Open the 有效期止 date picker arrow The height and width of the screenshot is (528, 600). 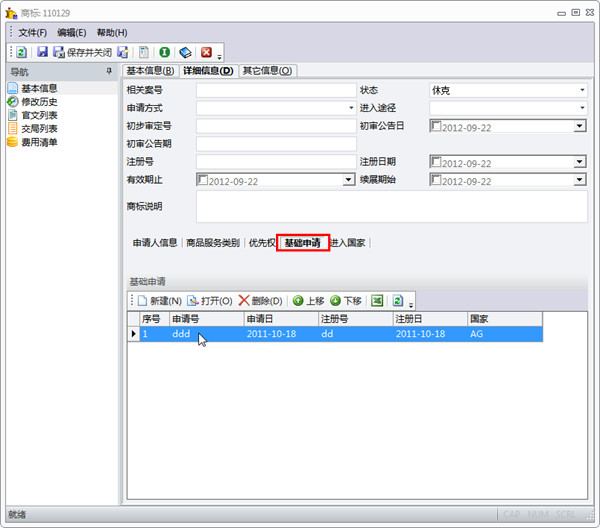click(x=348, y=179)
